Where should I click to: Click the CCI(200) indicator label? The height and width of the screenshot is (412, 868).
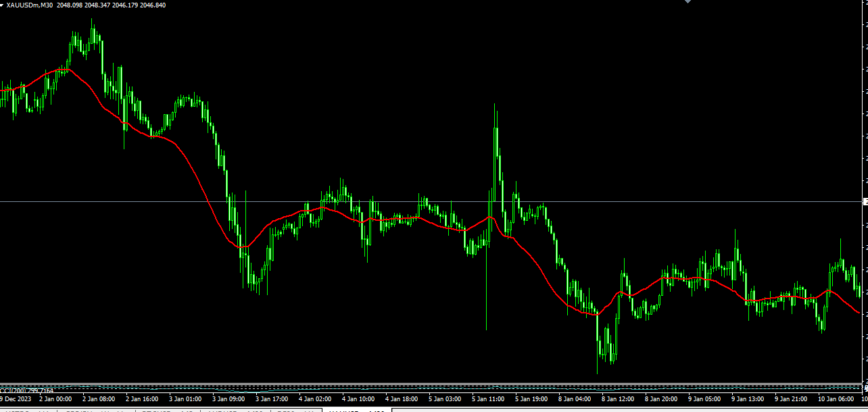pyautogui.click(x=27, y=390)
